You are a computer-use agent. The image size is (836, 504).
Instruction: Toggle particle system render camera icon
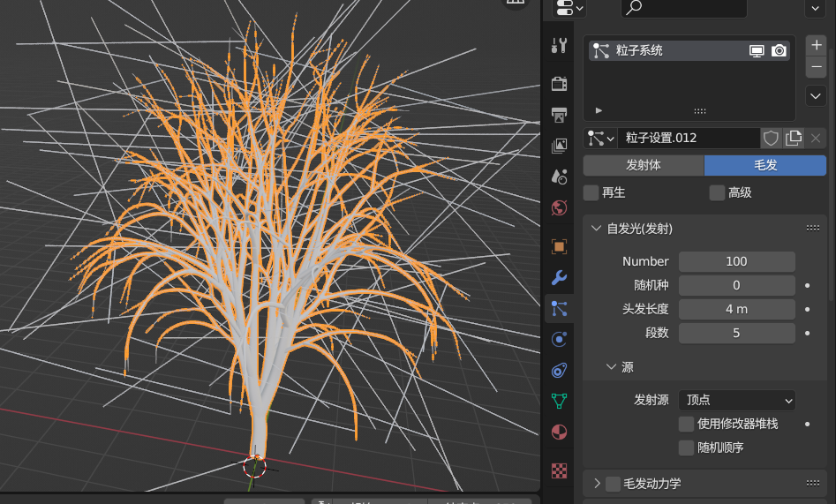[x=779, y=50]
